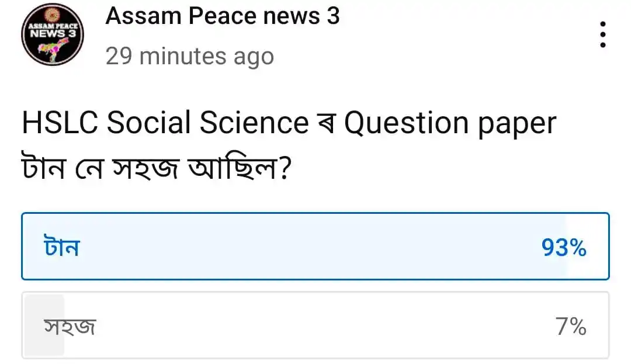Tap the টান label text in first option
Image resolution: width=631 pixels, height=364 pixels.
[61, 247]
